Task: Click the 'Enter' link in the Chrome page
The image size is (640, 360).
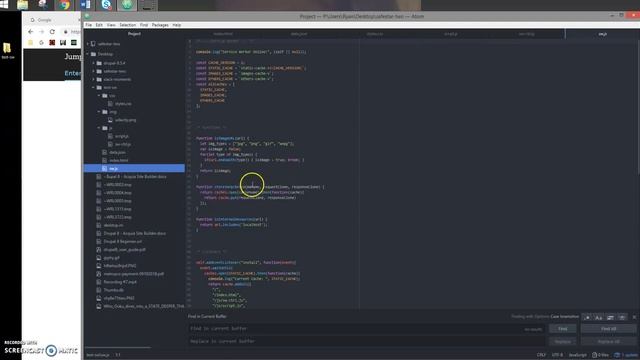Action: 73,73
